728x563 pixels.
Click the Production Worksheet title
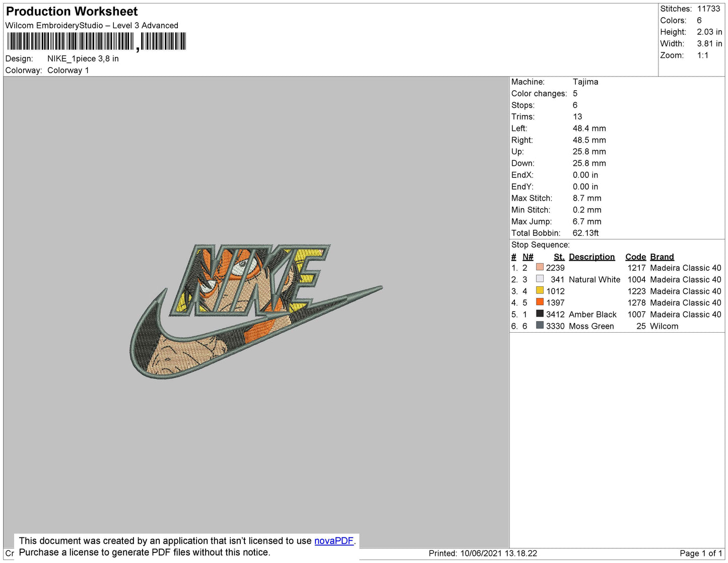pyautogui.click(x=72, y=12)
